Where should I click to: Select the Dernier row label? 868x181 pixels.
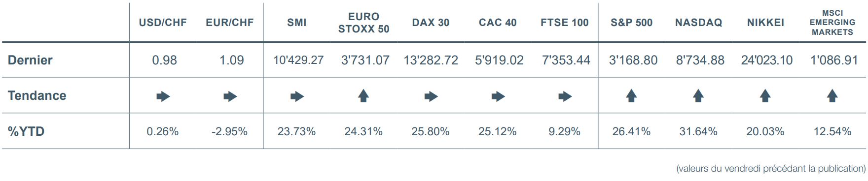(x=30, y=60)
